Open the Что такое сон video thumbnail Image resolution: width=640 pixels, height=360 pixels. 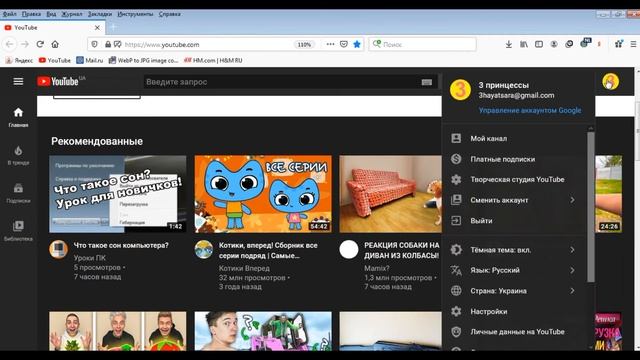click(x=118, y=194)
